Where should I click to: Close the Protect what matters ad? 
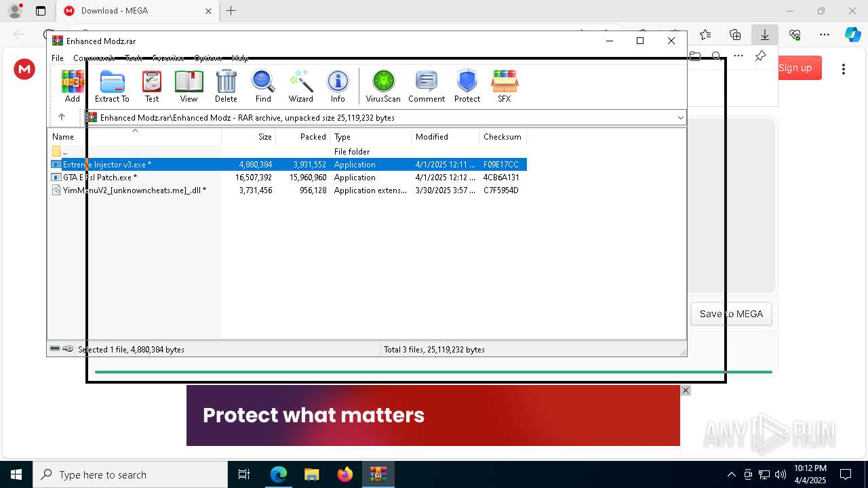686,390
